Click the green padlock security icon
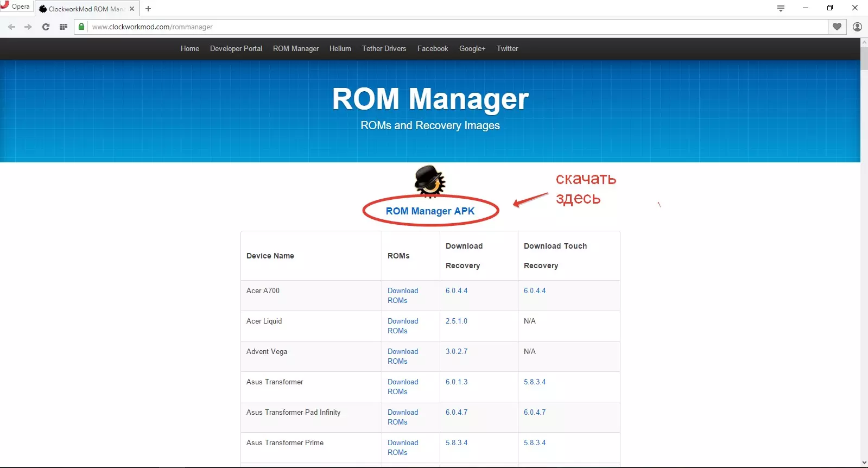The width and height of the screenshot is (868, 468). click(x=81, y=27)
